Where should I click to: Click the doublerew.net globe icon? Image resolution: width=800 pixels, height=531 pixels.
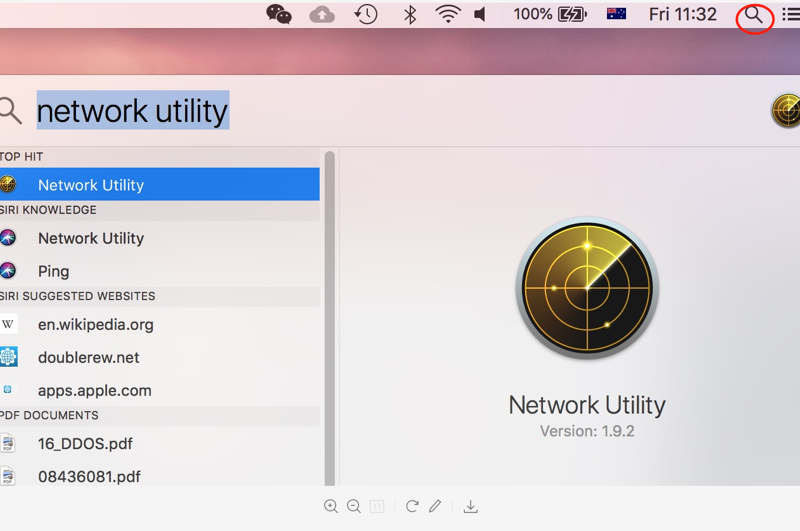[8, 357]
